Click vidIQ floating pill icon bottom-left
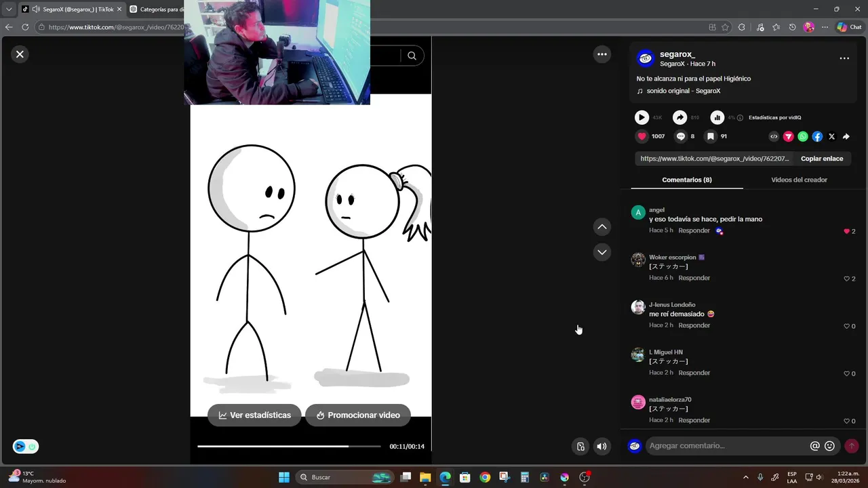 [26, 447]
